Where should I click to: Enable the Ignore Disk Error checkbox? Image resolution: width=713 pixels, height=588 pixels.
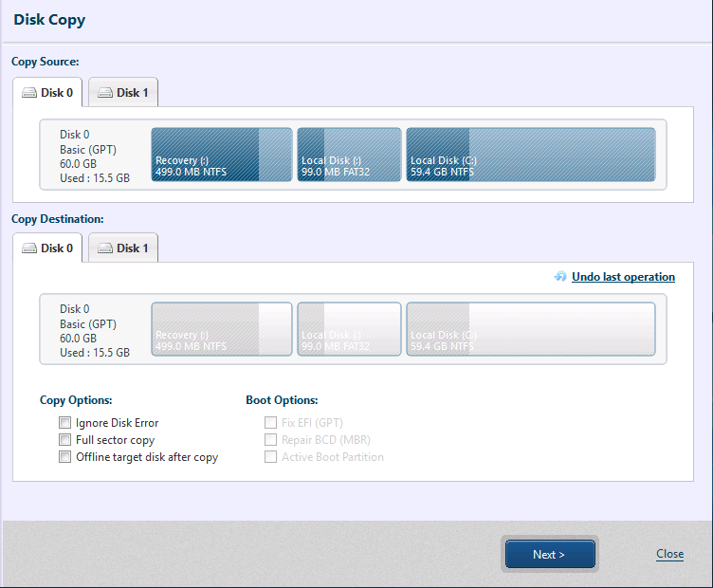tap(64, 423)
